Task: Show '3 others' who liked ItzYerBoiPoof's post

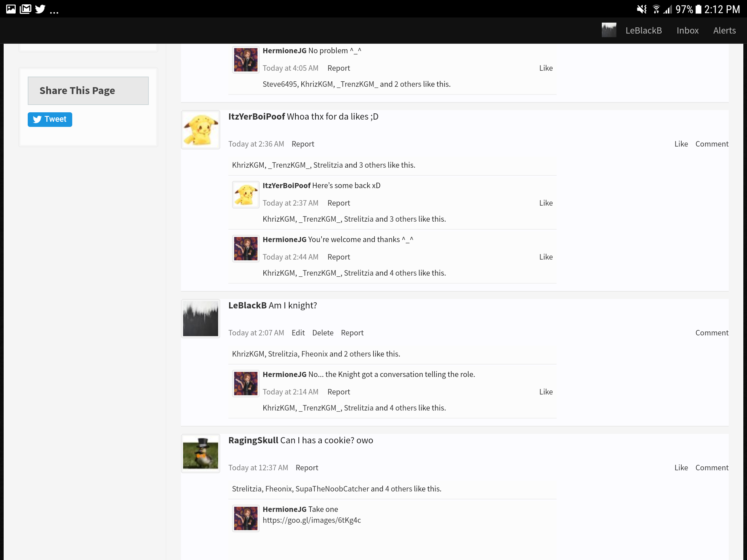Action: tap(372, 165)
